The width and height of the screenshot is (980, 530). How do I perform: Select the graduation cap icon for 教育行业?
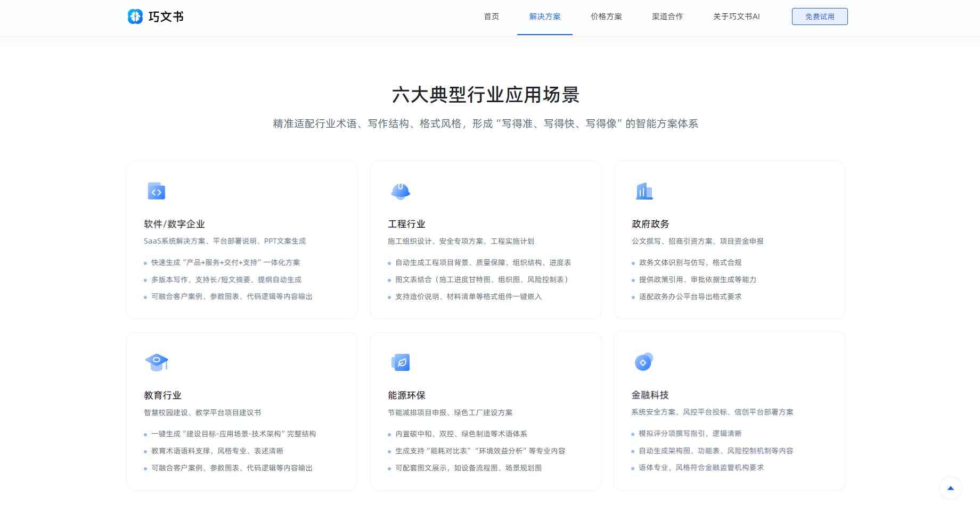click(156, 362)
